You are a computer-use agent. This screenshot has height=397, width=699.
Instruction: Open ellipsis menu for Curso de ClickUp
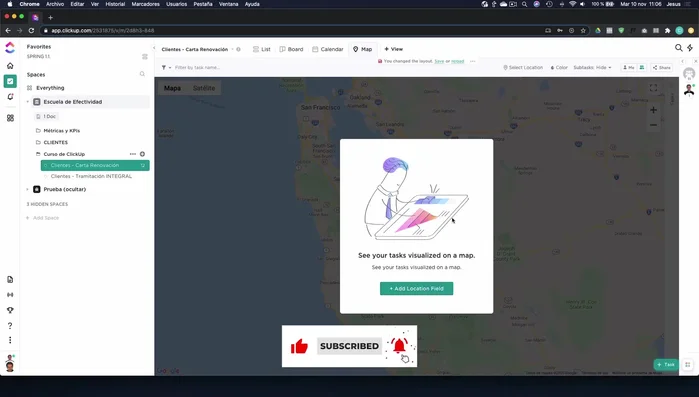[132, 154]
